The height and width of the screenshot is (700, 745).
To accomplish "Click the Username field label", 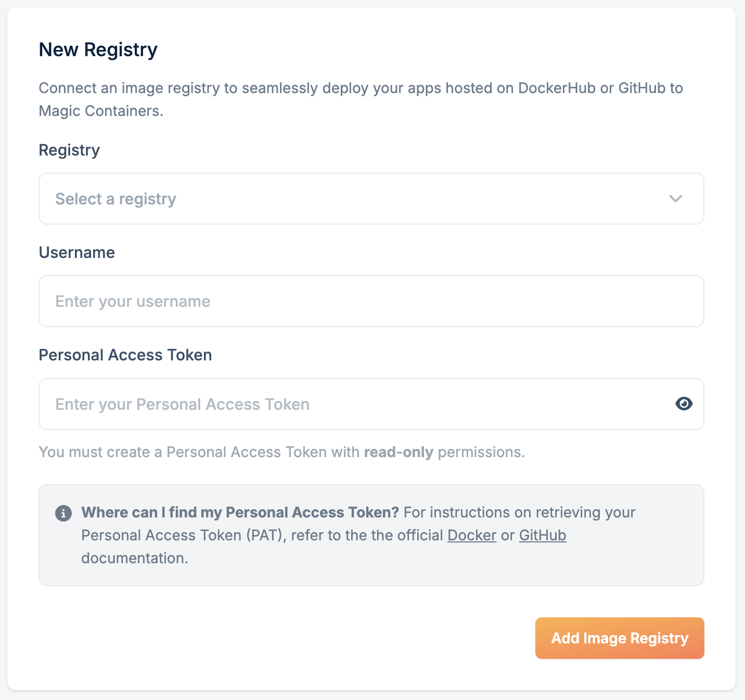I will (x=77, y=252).
